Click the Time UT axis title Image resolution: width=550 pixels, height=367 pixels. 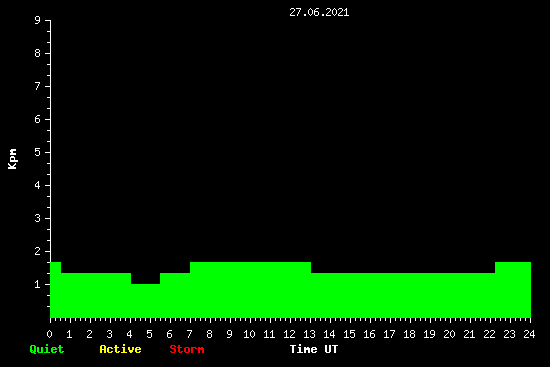pos(314,349)
